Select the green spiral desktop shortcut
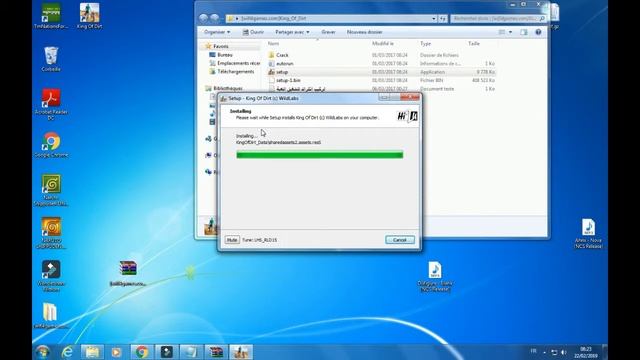Image resolution: width=640 pixels, height=360 pixels. click(x=51, y=190)
